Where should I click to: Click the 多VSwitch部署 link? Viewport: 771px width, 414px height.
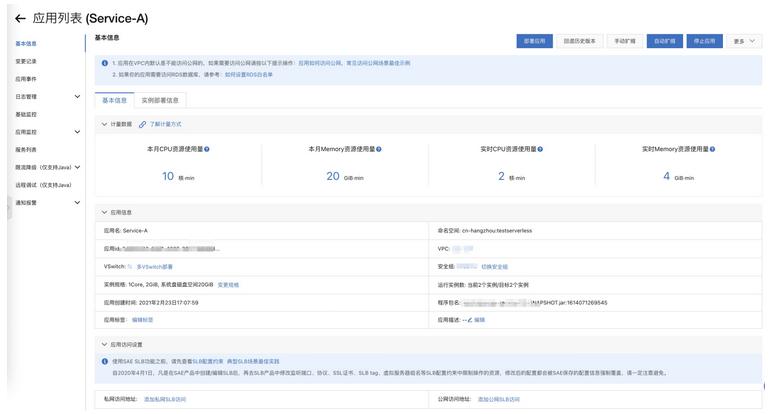[154, 267]
